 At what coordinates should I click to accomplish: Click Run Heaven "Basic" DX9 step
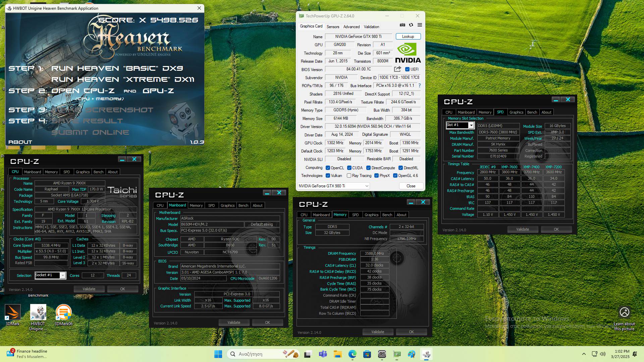(x=117, y=68)
